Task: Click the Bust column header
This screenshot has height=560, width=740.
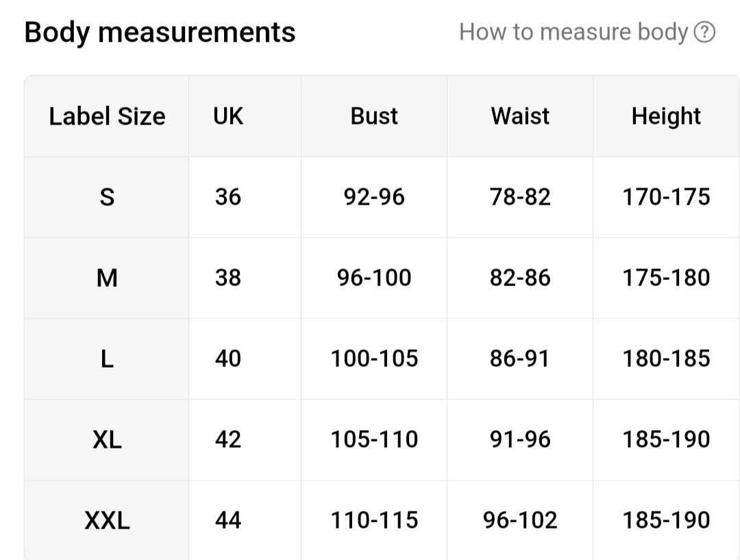Action: point(374,116)
